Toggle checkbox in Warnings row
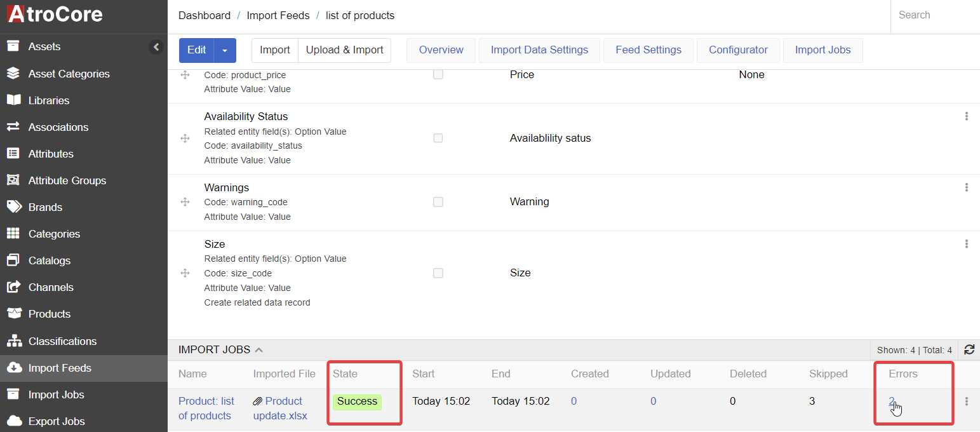Viewport: 980px width, 432px height. pyautogui.click(x=438, y=202)
